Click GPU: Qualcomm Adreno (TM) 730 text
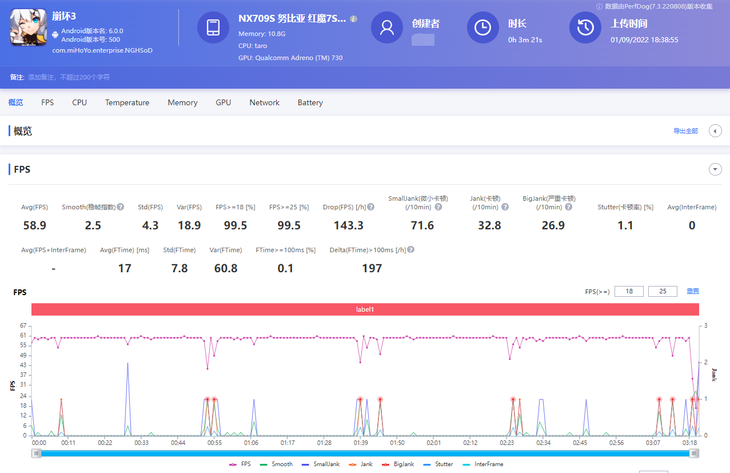 291,58
